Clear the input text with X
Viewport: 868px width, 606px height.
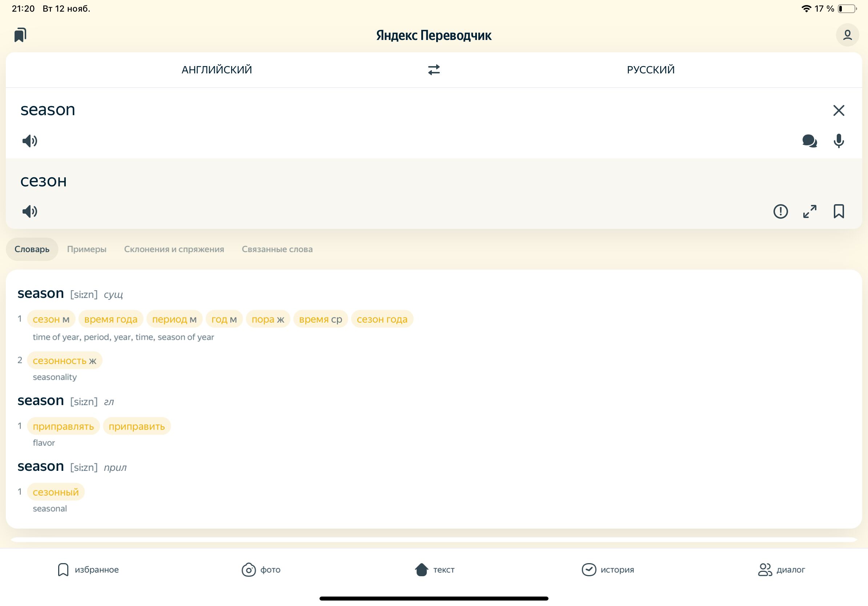coord(839,110)
